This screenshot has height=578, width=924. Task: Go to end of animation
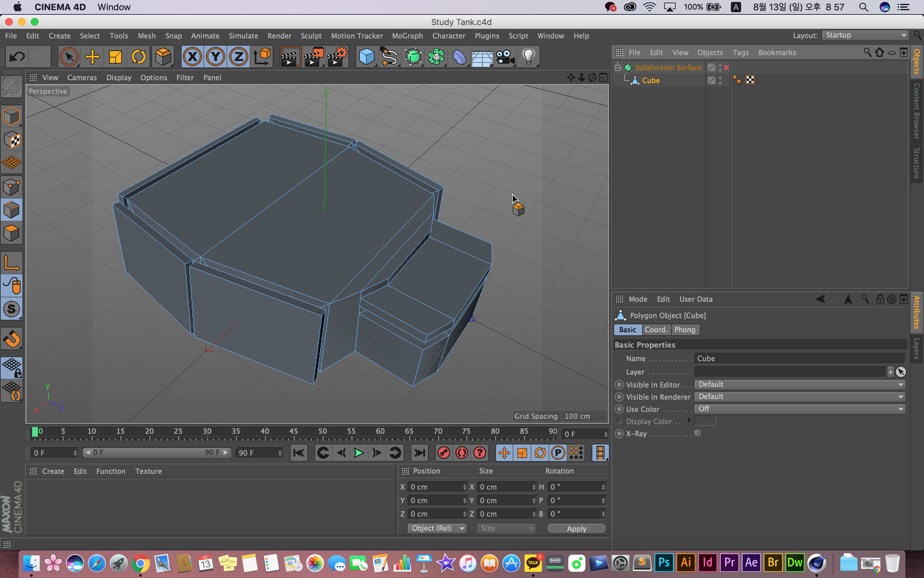[x=419, y=453]
